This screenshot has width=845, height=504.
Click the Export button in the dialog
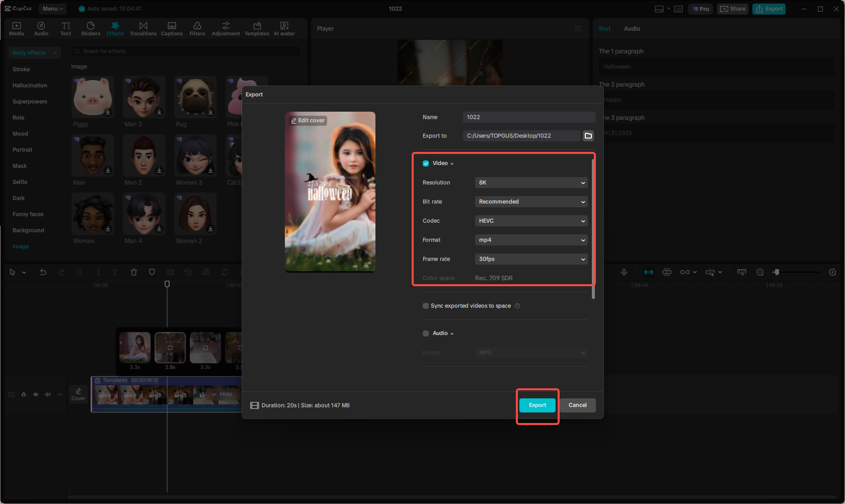coord(537,405)
